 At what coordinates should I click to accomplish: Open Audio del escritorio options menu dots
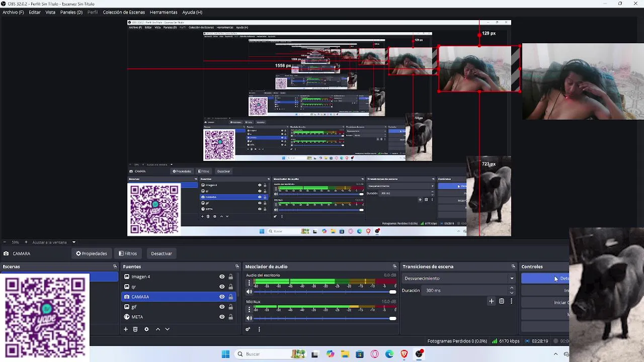(249, 283)
